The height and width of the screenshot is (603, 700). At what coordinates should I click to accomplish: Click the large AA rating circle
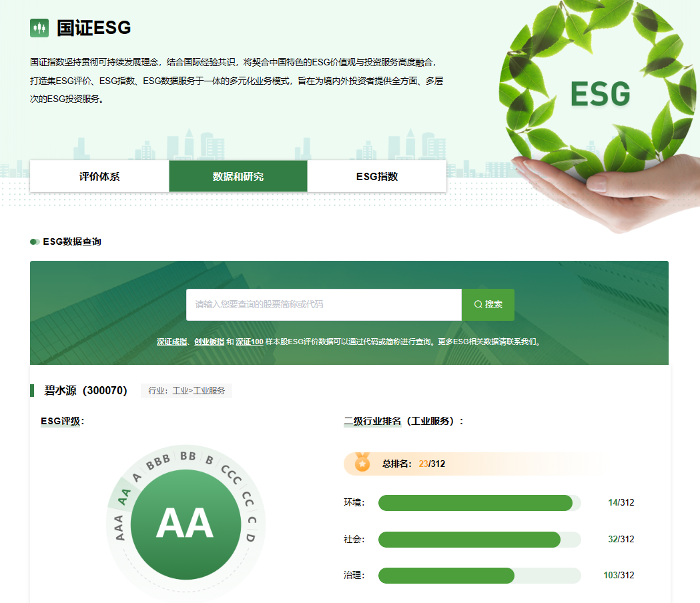[x=186, y=524]
